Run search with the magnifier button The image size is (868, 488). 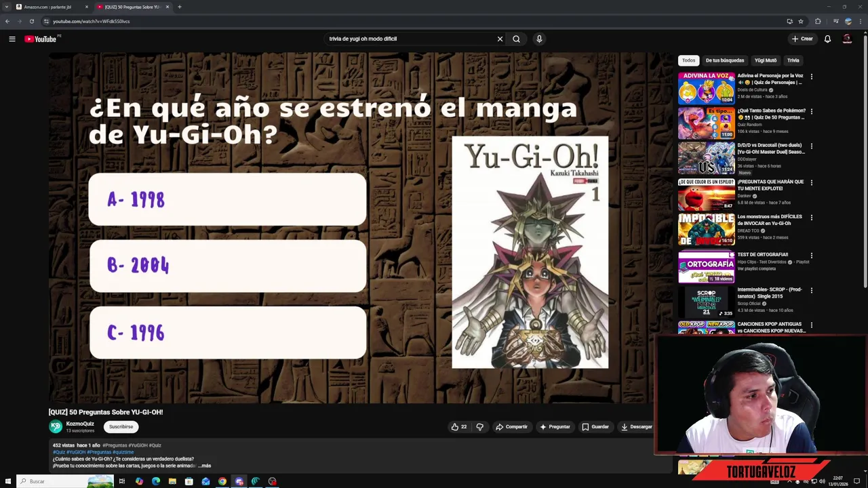tap(516, 39)
